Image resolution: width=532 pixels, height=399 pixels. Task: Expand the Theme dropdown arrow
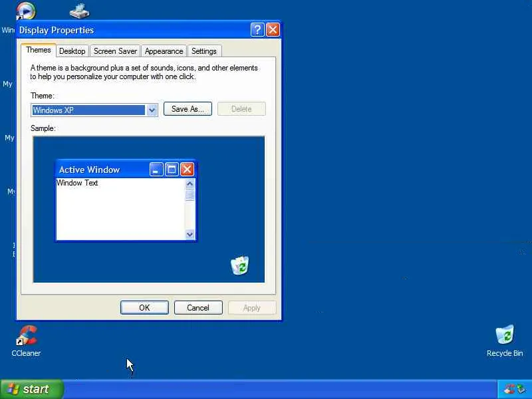(152, 110)
